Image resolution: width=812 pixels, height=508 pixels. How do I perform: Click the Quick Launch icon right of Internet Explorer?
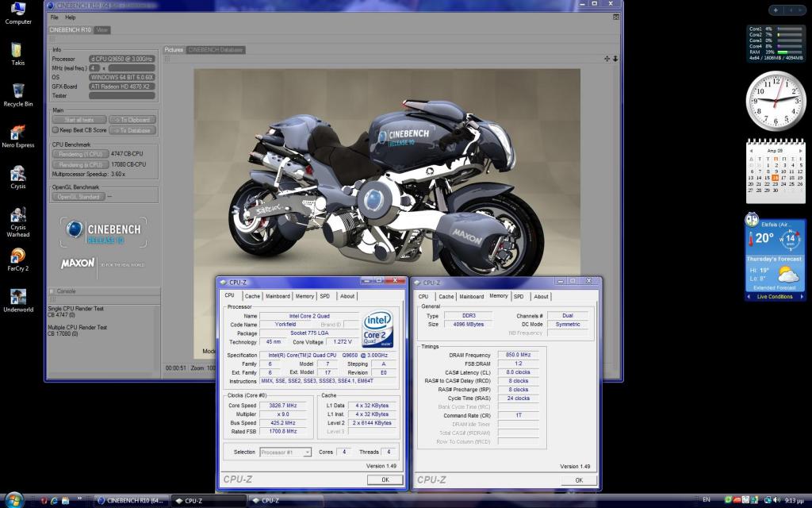pos(65,501)
